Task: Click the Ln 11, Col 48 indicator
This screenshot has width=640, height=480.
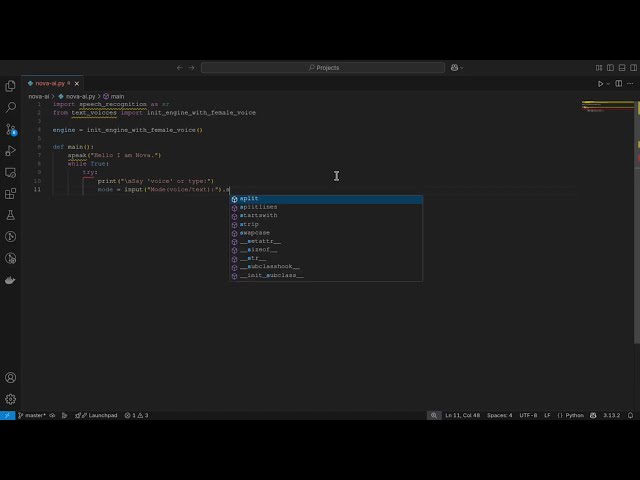Action: 462,416
